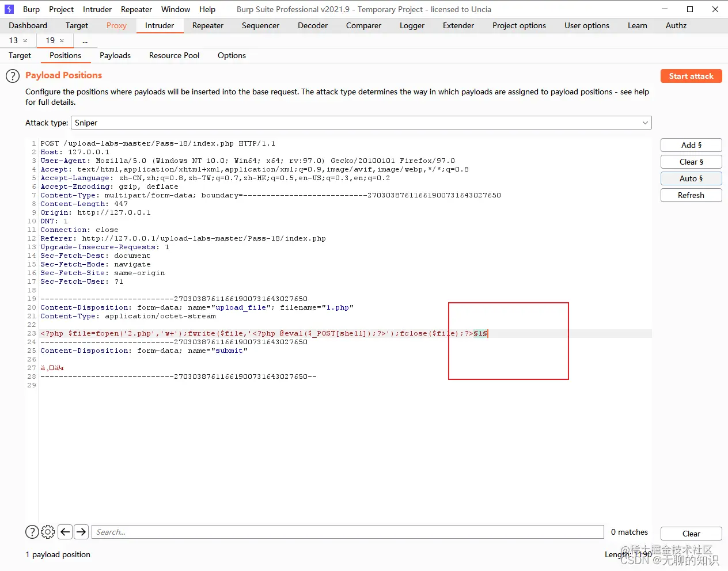Open the Help menu
The height and width of the screenshot is (571, 728).
tap(207, 9)
